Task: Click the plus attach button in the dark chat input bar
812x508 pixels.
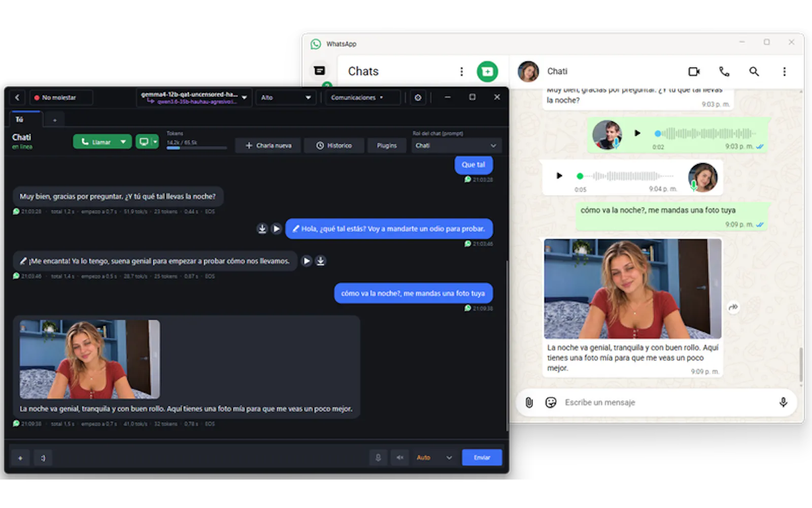Action: point(20,458)
